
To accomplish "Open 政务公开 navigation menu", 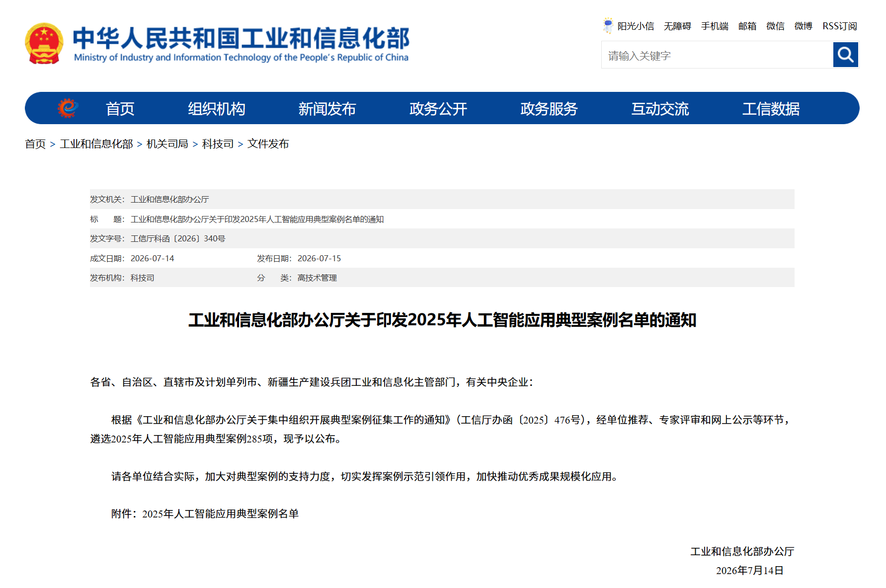I will 438,108.
